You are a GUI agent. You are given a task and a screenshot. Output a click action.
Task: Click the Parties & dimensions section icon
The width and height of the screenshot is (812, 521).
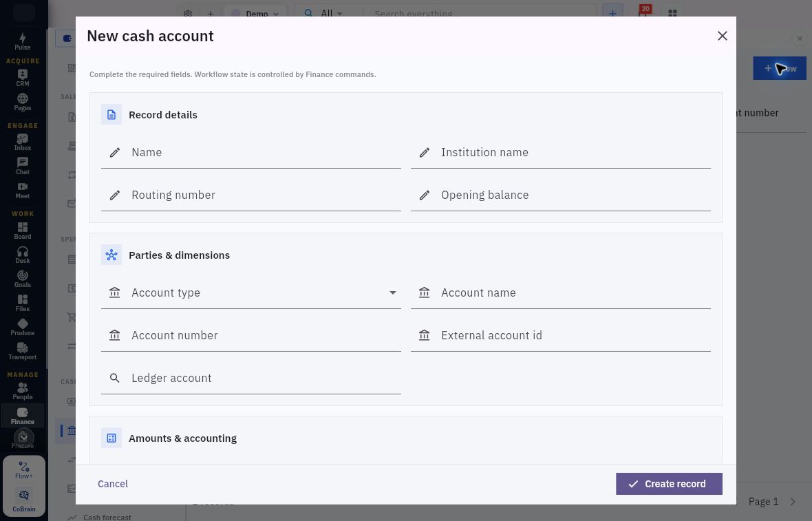click(111, 255)
